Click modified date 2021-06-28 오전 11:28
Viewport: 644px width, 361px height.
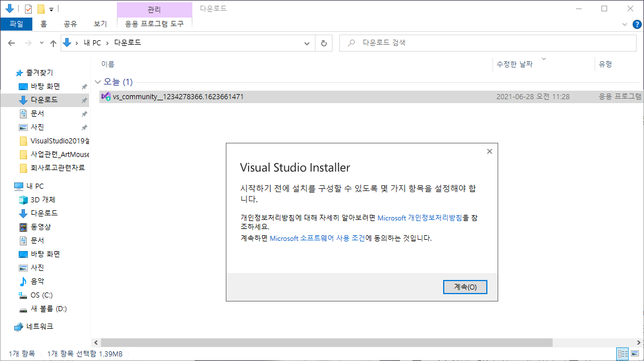point(533,97)
